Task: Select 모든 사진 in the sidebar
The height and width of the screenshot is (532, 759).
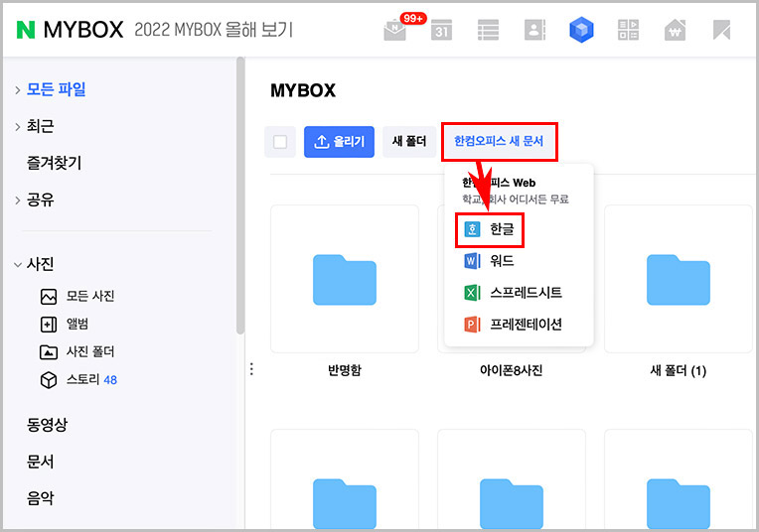Action: [90, 296]
